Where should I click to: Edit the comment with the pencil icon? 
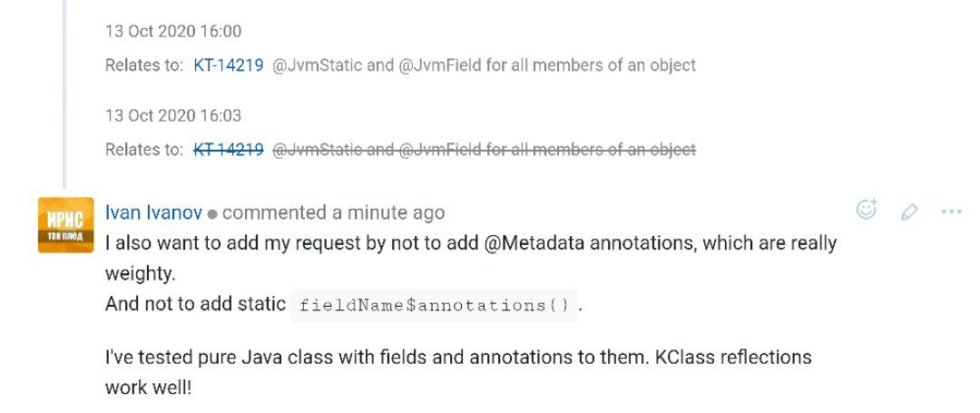[908, 211]
